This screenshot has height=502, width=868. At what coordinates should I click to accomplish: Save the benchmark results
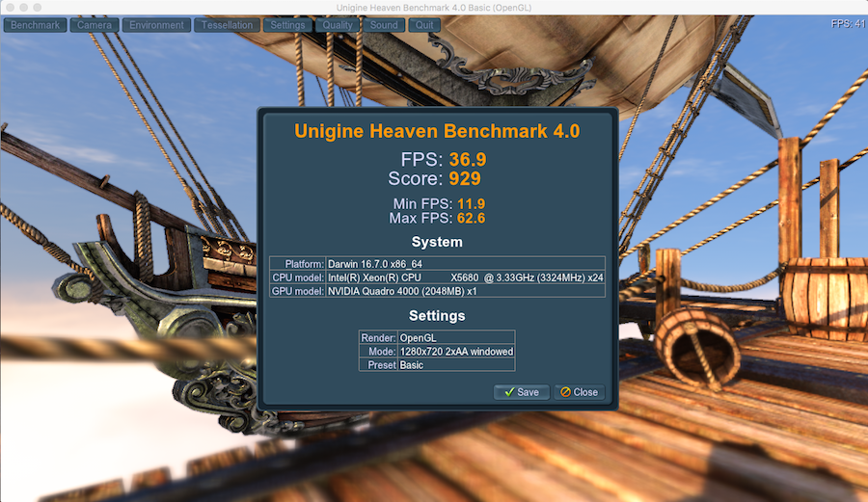(x=521, y=392)
